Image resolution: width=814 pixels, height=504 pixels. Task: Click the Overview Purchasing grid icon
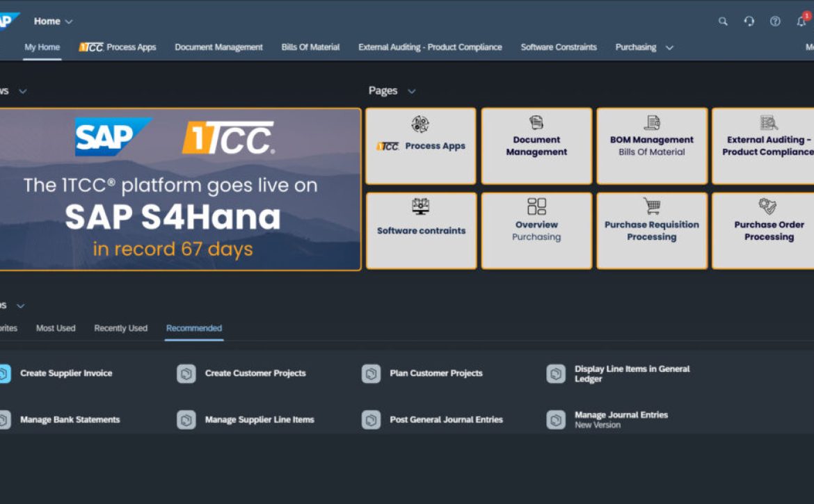(x=536, y=206)
